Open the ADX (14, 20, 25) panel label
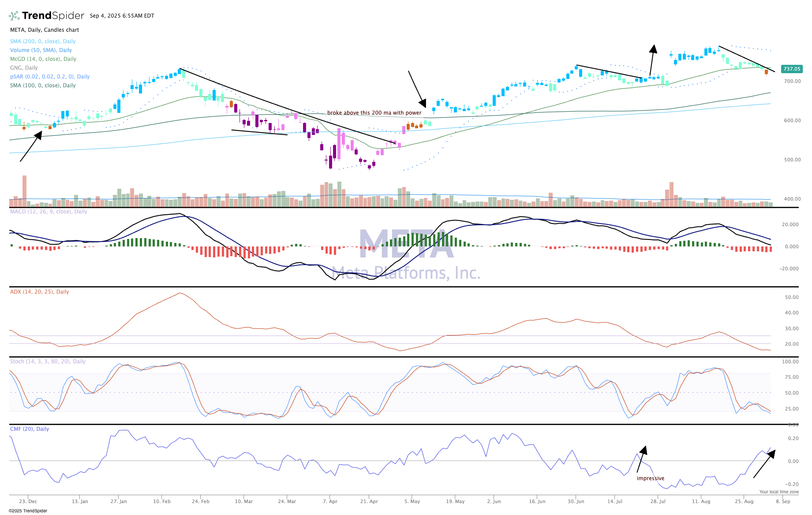Viewport: 812px width, 515px height. 39,292
